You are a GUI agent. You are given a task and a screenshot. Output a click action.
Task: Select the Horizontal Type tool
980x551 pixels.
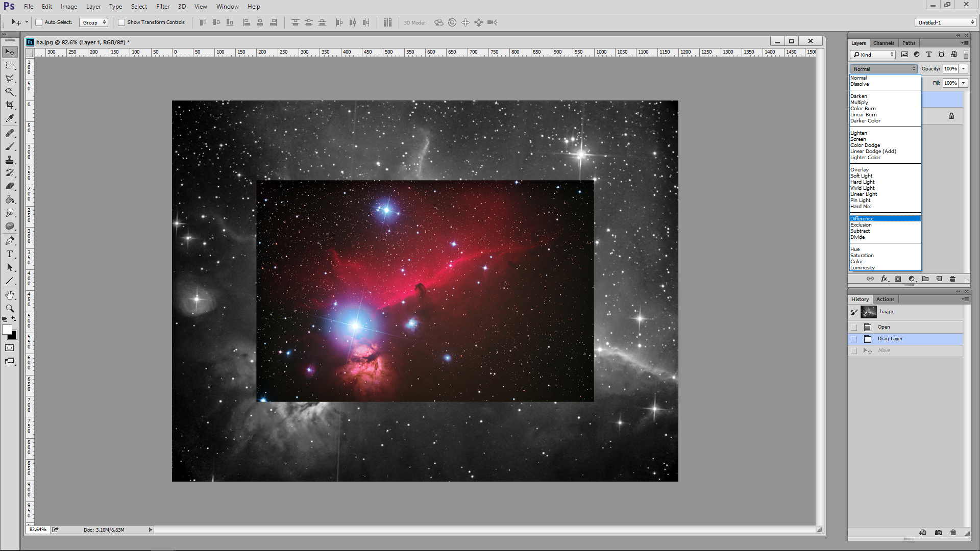tap(10, 254)
